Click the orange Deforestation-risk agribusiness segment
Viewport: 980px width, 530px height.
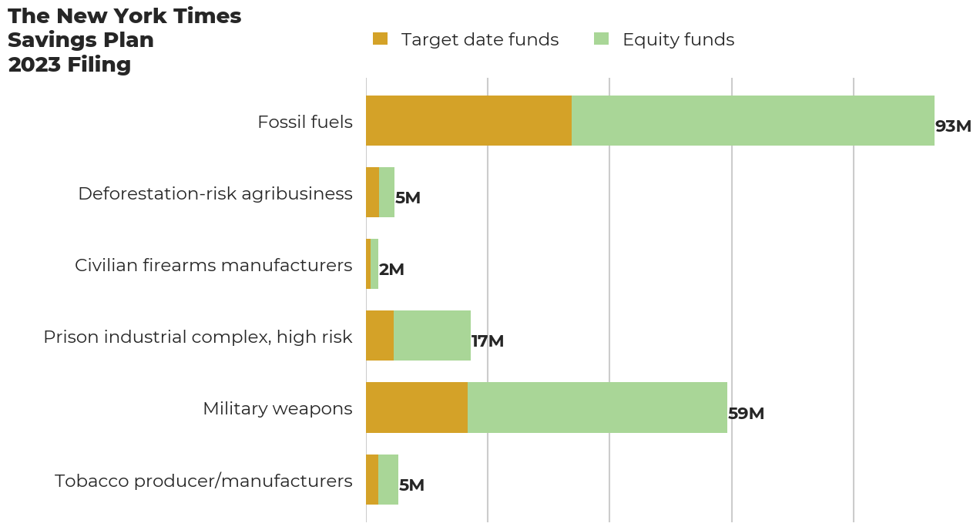pos(372,193)
